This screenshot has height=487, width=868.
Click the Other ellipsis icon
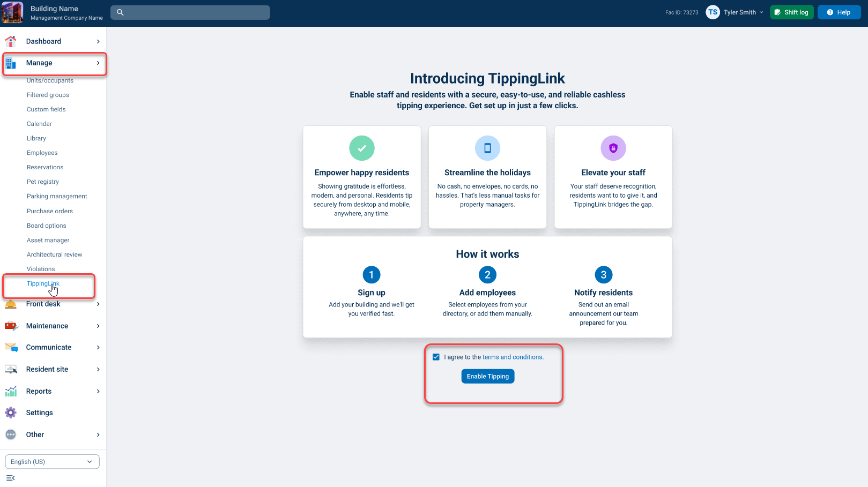[x=11, y=434]
